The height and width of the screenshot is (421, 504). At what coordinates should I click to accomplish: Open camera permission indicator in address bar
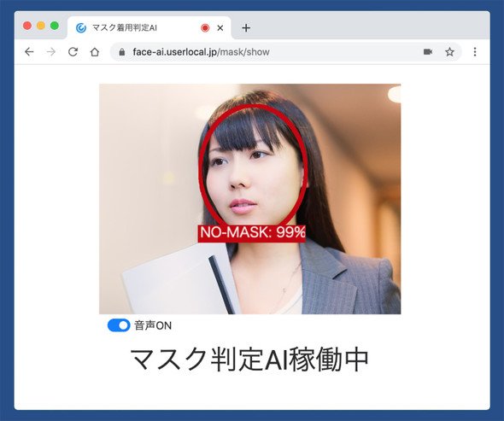coord(428,52)
